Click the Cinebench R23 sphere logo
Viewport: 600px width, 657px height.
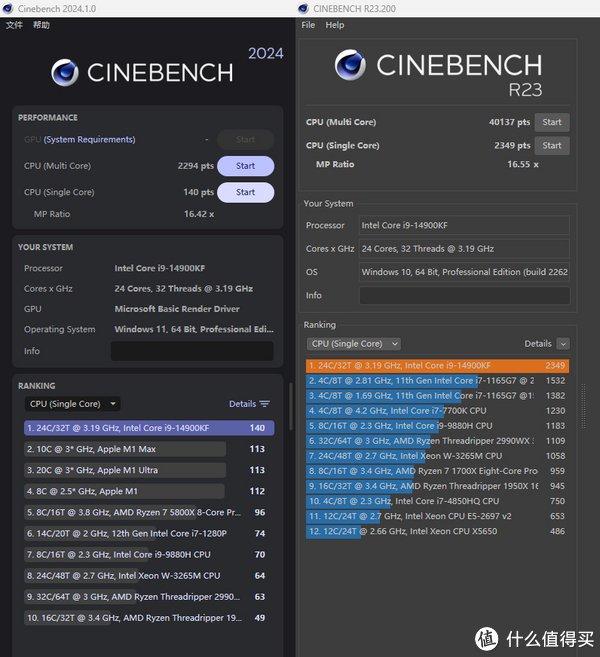[x=350, y=65]
